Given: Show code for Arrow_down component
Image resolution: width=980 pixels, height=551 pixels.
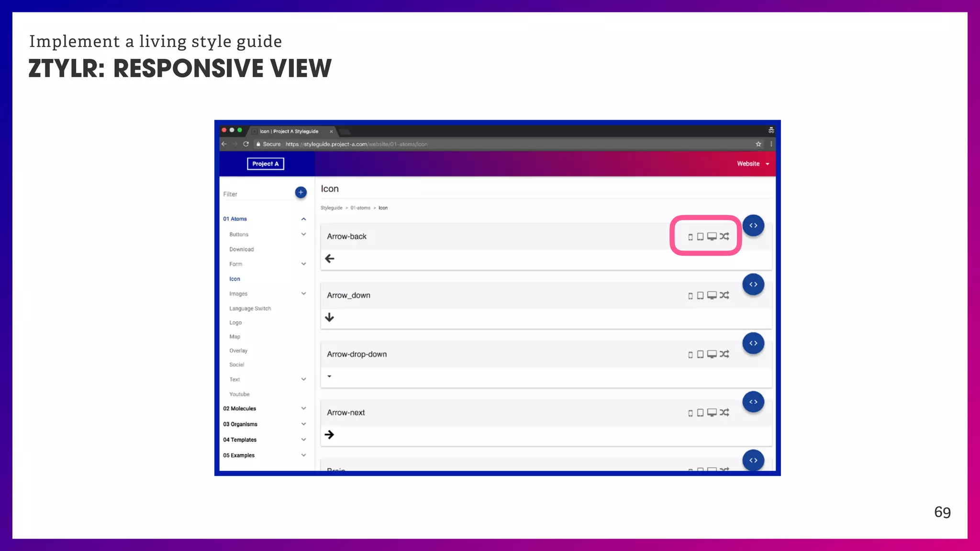Looking at the screenshot, I should coord(753,284).
